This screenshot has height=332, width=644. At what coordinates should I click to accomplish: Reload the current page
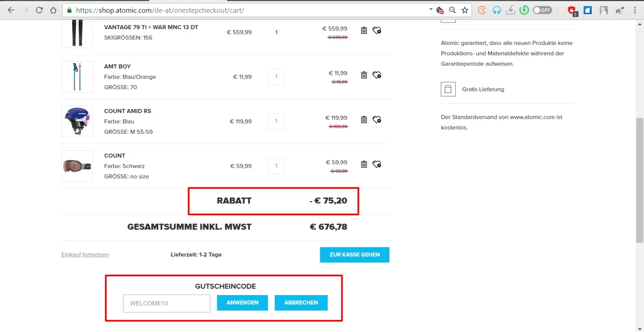[39, 10]
